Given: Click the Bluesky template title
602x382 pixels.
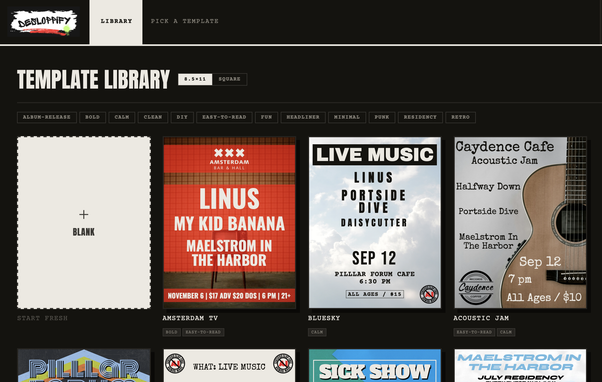Looking at the screenshot, I should (x=324, y=318).
